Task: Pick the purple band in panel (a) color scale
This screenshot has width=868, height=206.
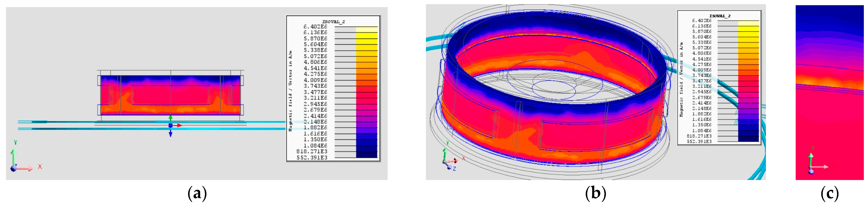Action: coord(367,125)
